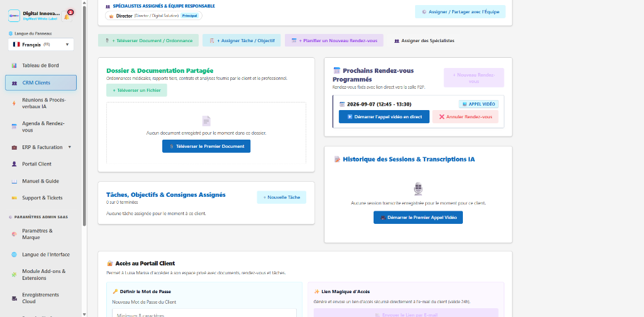Open Paramètres & Marque settings
The height and width of the screenshot is (317, 644).
41,234
